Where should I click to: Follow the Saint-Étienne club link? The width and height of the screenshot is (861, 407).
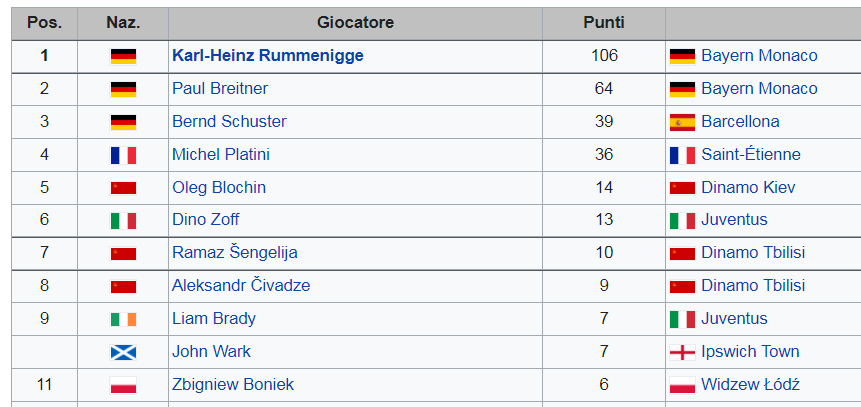click(x=751, y=154)
